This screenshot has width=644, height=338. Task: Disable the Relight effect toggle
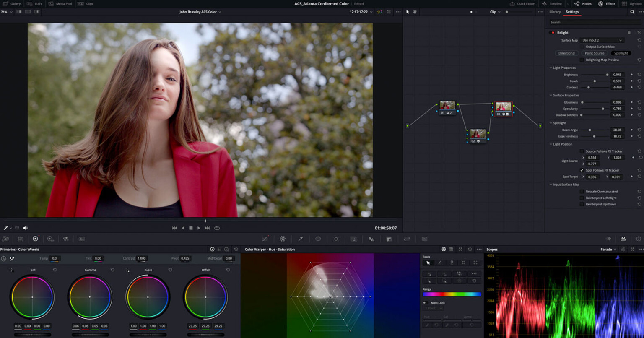[552, 32]
